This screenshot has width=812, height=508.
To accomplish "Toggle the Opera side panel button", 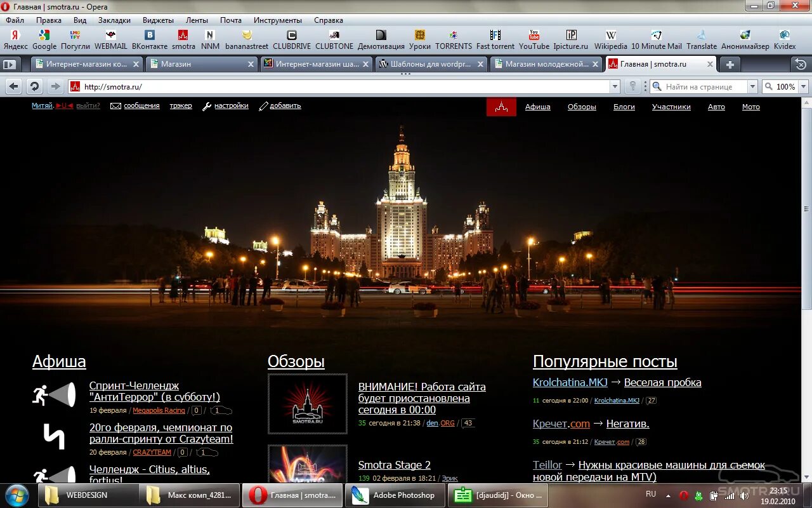I will click(x=9, y=64).
